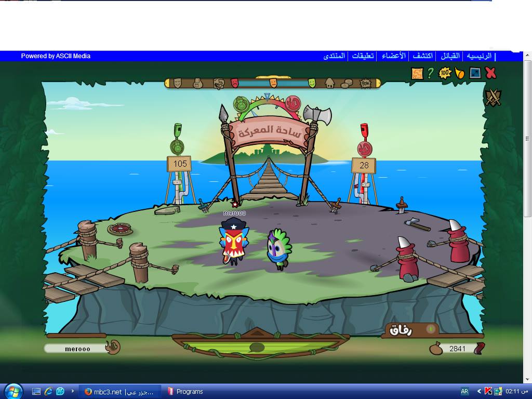Click the coins stack icon on top bar
The height and width of the screenshot is (399, 532).
point(347,84)
